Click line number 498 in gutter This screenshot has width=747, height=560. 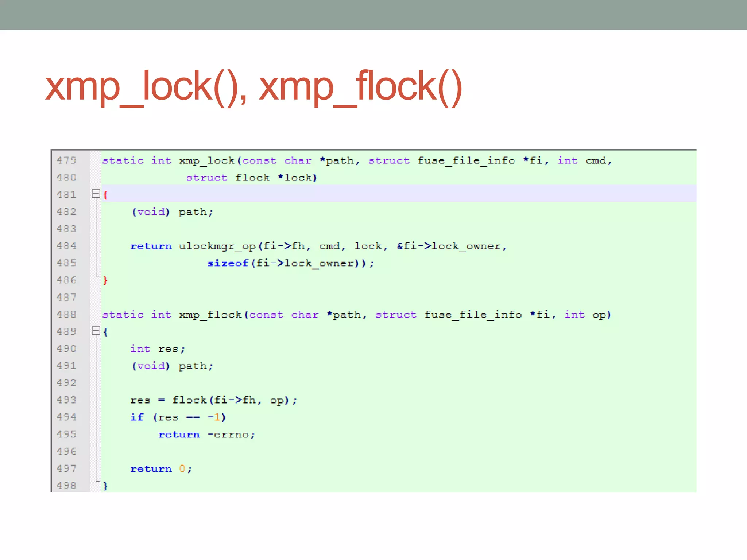point(67,486)
